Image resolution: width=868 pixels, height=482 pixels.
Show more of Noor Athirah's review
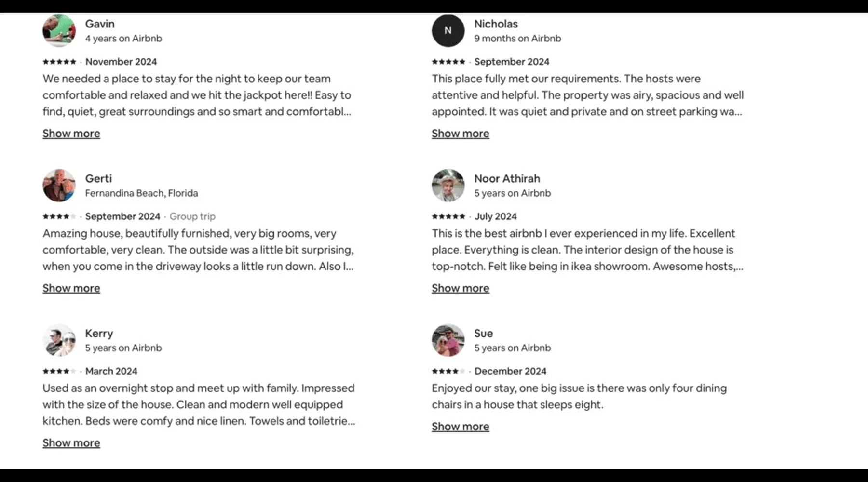click(460, 288)
